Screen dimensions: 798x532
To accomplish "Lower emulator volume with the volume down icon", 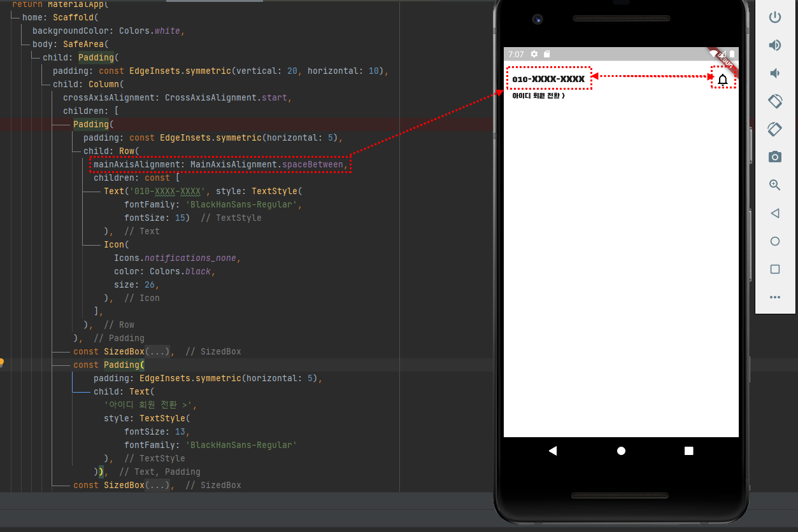I will pos(775,73).
